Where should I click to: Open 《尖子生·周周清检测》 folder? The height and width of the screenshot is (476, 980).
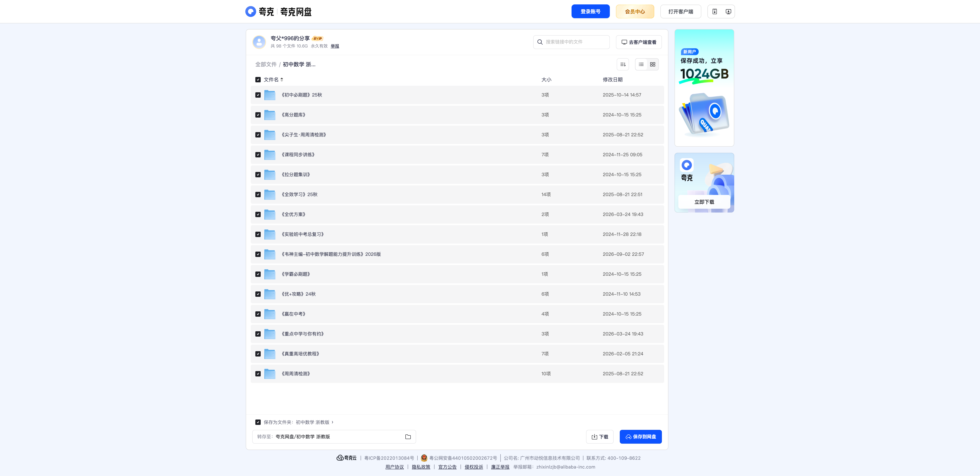coord(304,135)
